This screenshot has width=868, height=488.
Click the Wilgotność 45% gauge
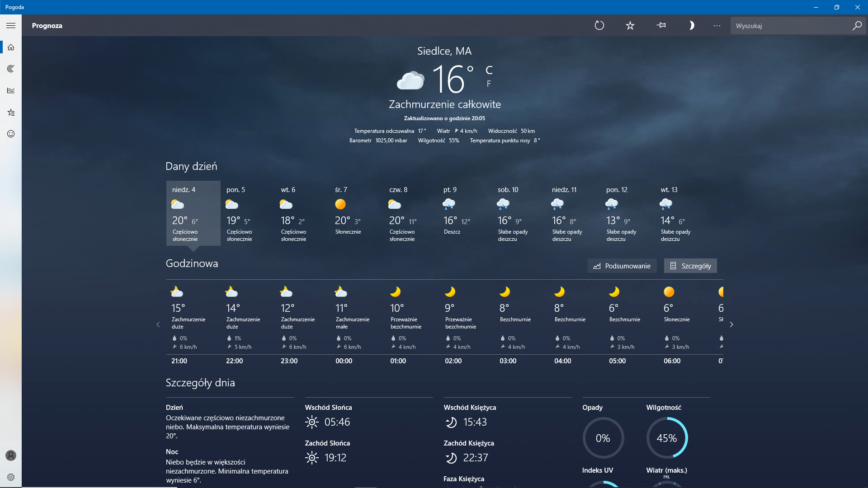click(666, 438)
